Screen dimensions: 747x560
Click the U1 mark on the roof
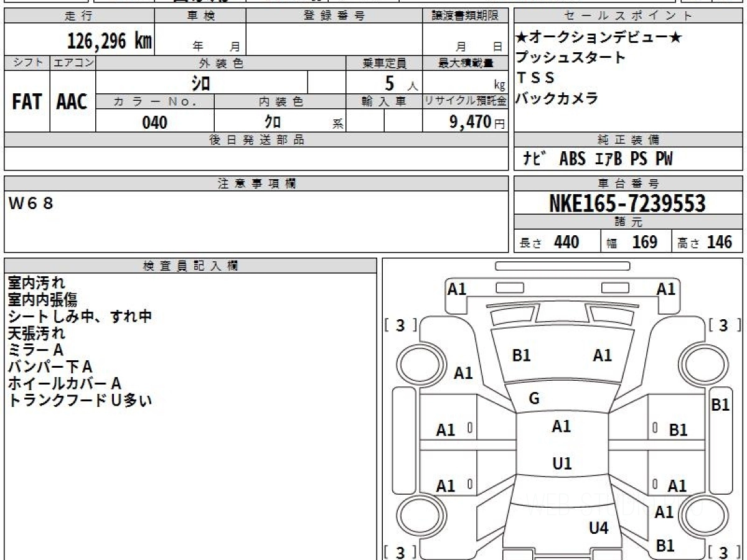[x=562, y=464]
